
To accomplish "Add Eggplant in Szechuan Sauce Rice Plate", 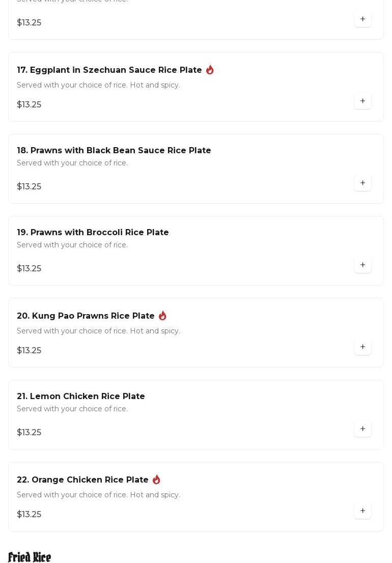I will tap(362, 101).
